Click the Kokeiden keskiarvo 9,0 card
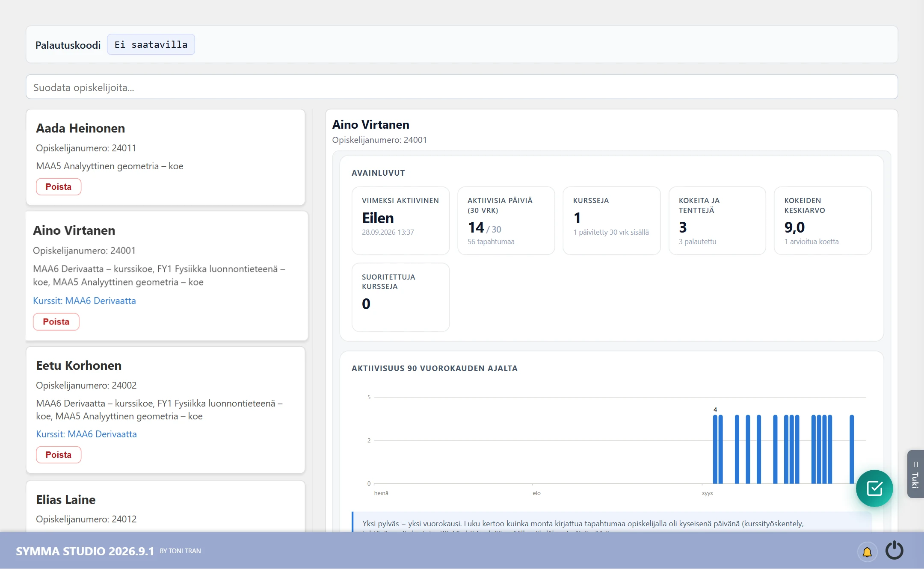The height and width of the screenshot is (569, 924). click(823, 221)
